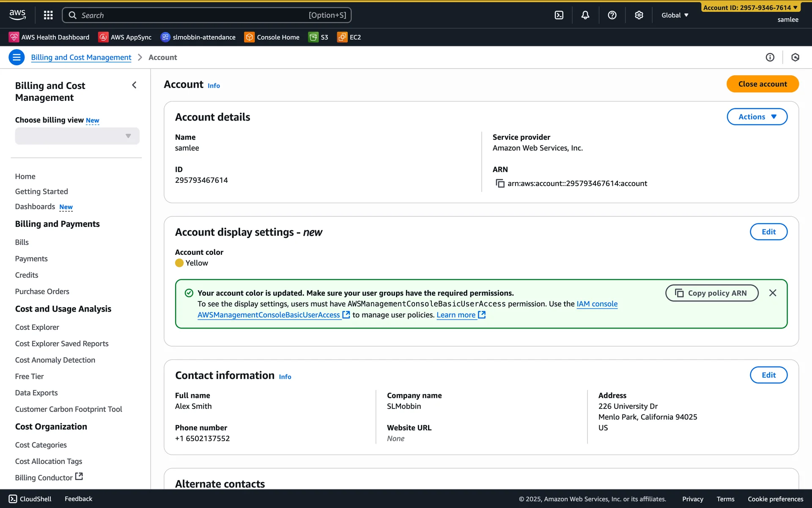Expand the Actions dropdown in Account details
Image resolution: width=812 pixels, height=508 pixels.
757,117
